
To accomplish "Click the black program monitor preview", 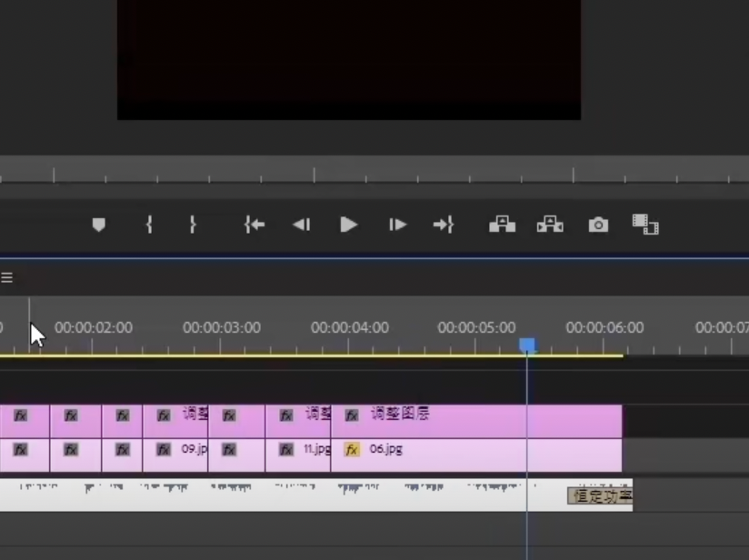I will coord(349,60).
